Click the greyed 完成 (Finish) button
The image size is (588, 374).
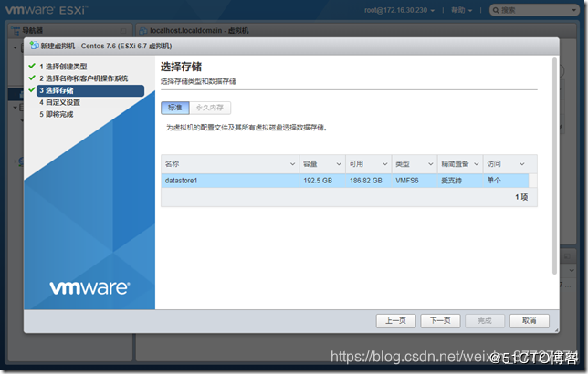point(485,321)
